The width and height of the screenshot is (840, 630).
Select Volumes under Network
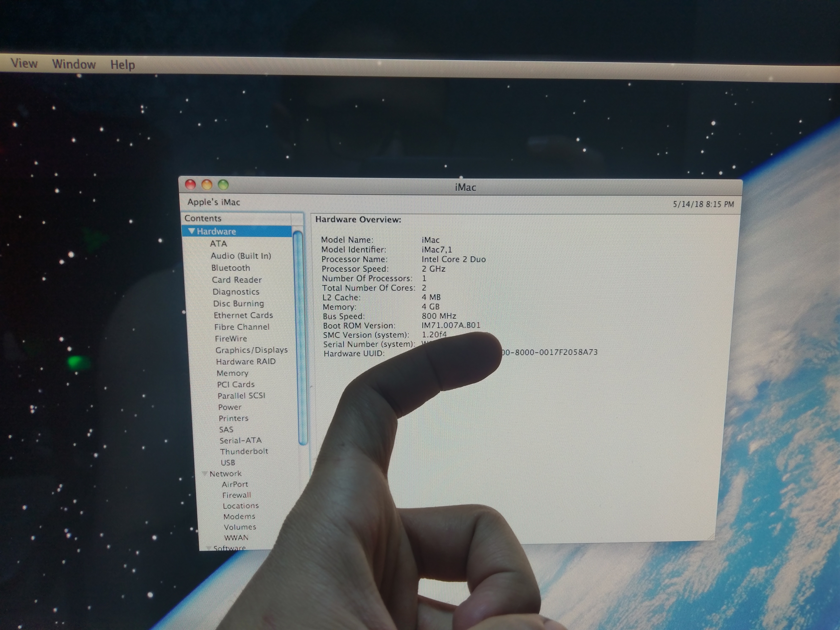click(x=240, y=527)
